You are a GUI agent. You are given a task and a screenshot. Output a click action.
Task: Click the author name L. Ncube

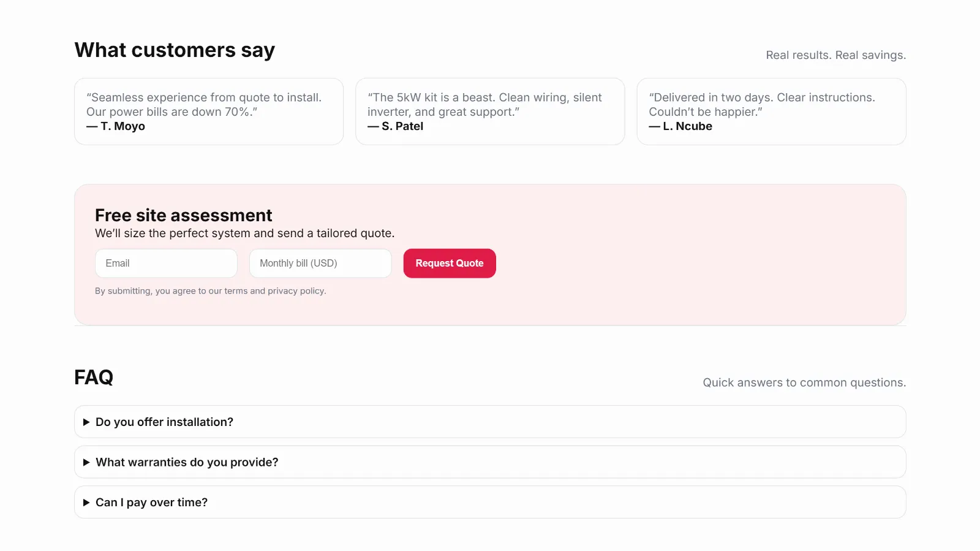(687, 126)
